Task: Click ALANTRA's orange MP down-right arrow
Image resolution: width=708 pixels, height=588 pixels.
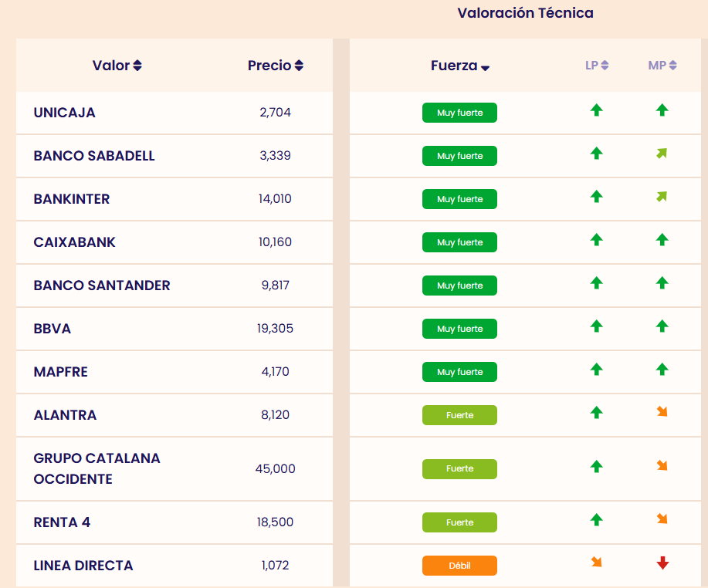Action: coord(662,411)
